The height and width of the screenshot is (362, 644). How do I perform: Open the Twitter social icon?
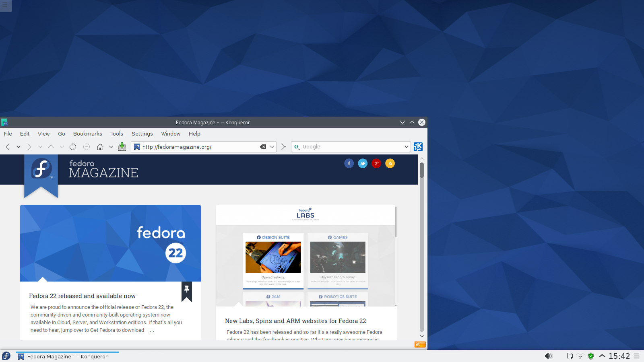click(x=363, y=163)
